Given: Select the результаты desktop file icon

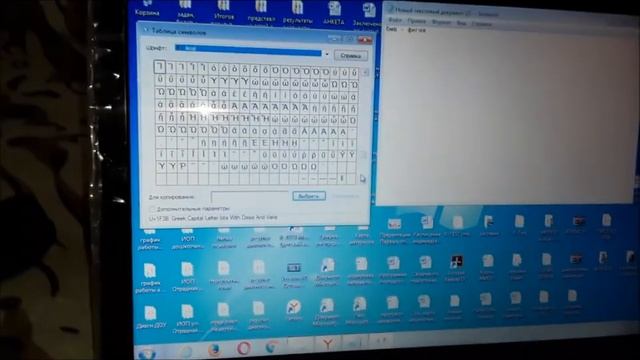Looking at the screenshot, I should pos(298,13).
